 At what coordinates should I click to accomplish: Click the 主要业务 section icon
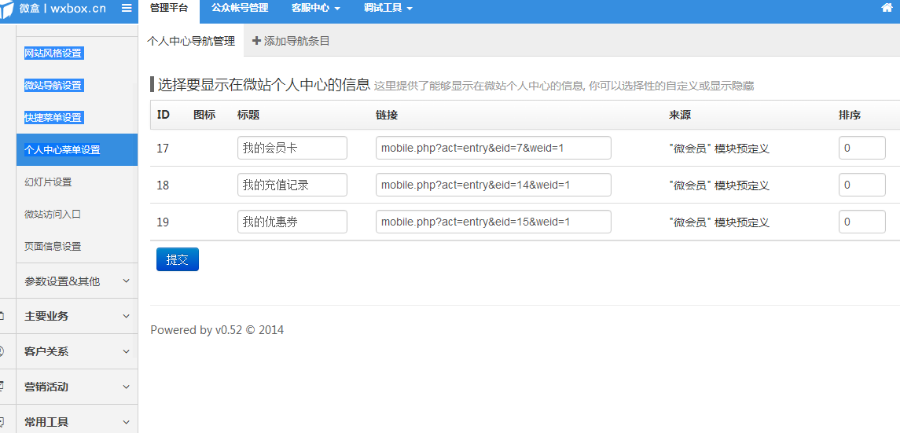pyautogui.click(x=2, y=316)
